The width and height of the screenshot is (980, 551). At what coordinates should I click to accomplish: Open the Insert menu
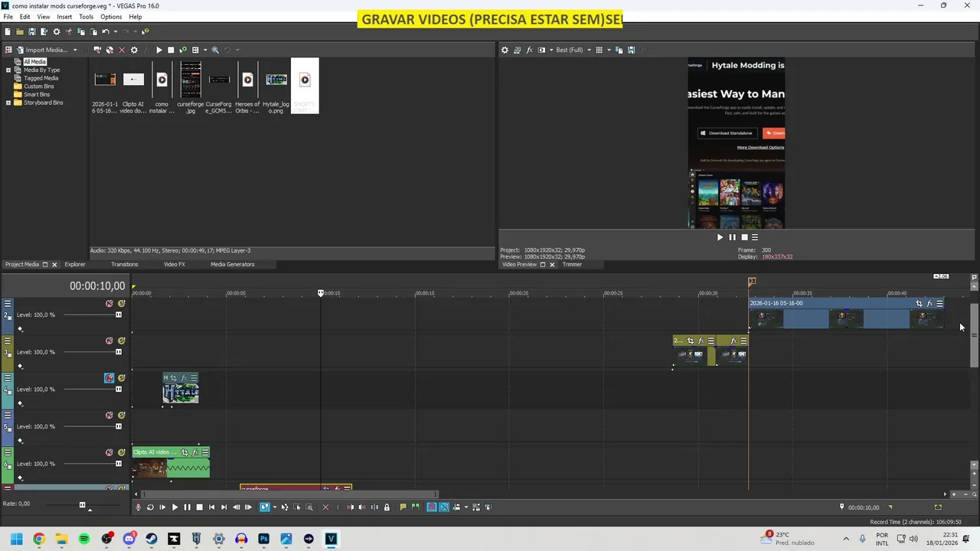pyautogui.click(x=64, y=17)
